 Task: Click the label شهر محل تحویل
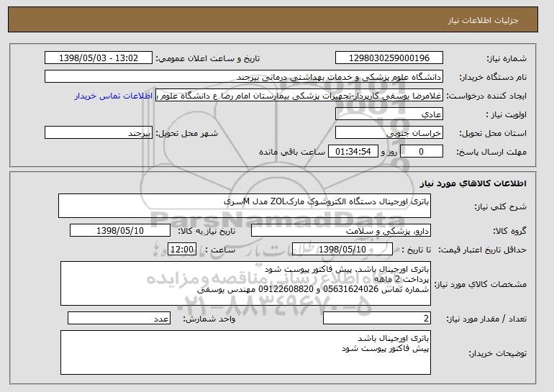(187, 134)
